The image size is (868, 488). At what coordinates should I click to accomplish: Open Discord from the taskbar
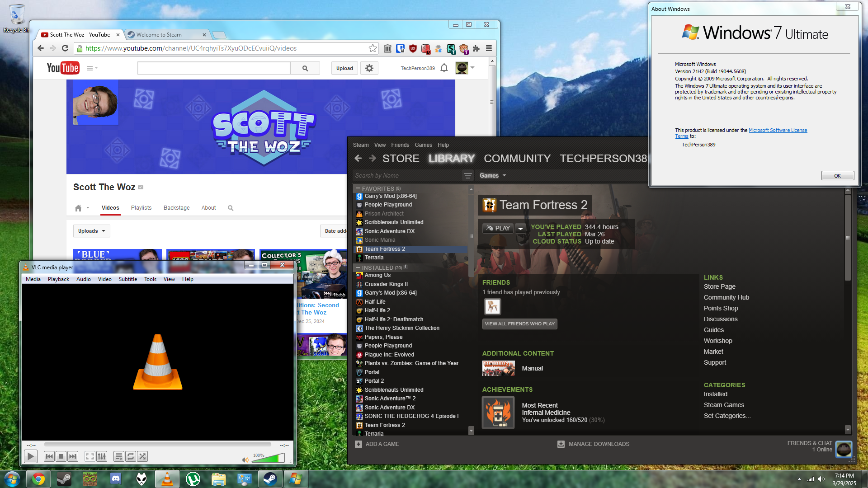tap(116, 479)
